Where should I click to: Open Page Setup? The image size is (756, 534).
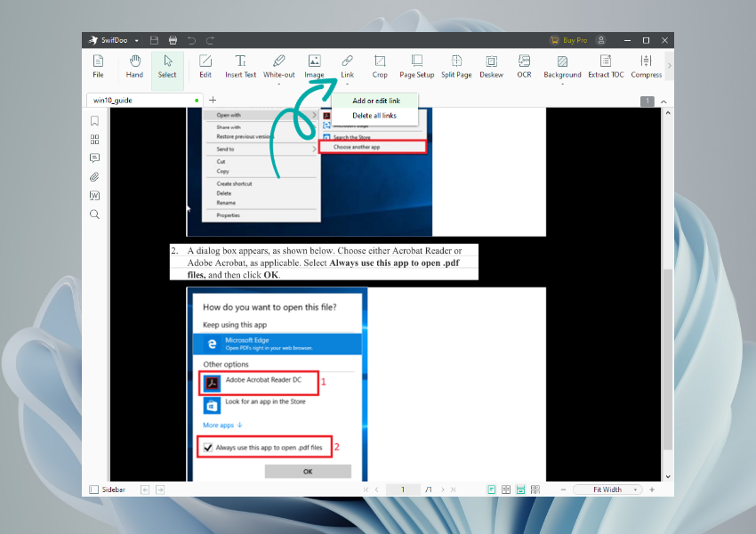coord(417,66)
